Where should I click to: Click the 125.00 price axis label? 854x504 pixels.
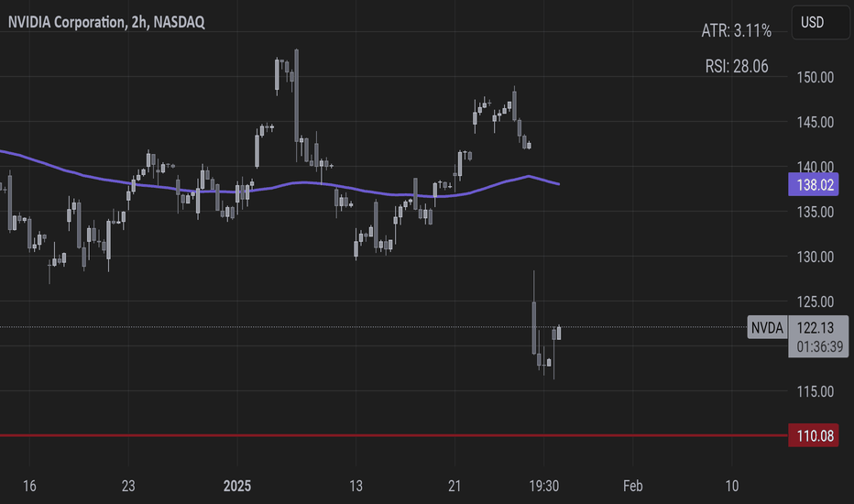[x=815, y=301]
